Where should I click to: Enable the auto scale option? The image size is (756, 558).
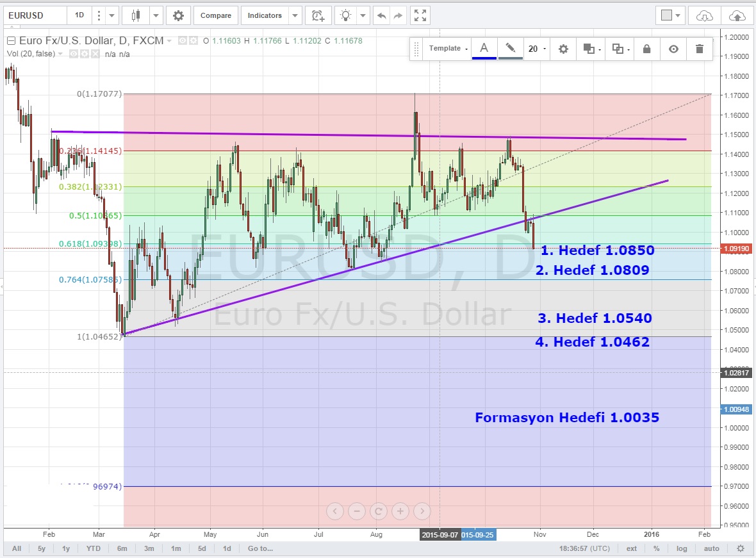(711, 548)
